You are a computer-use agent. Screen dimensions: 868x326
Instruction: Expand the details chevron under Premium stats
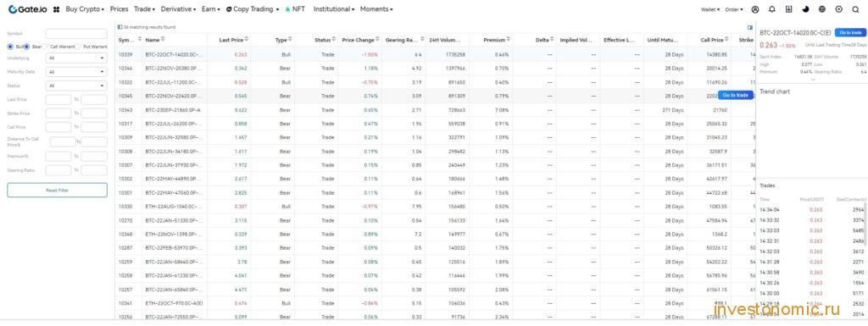pos(813,80)
